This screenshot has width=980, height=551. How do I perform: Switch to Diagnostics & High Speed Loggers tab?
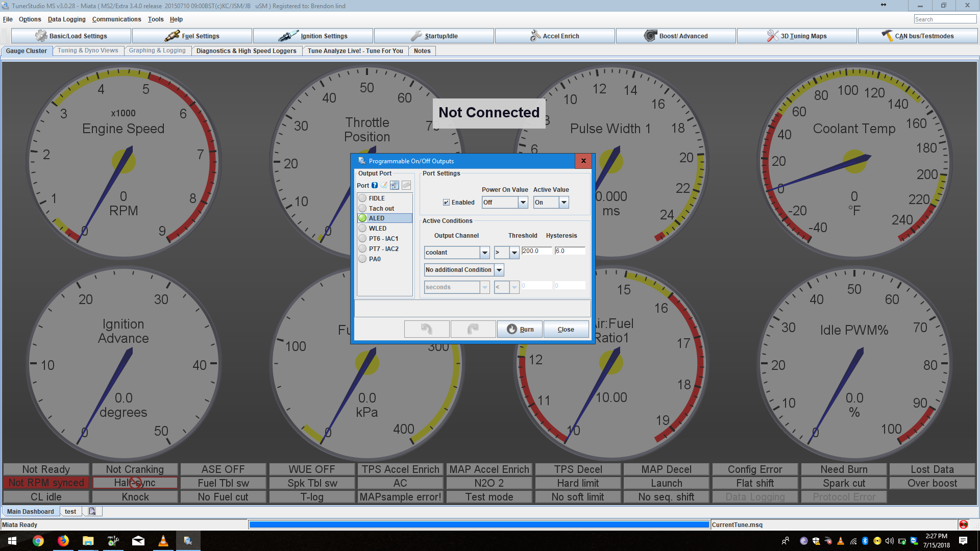(x=246, y=51)
